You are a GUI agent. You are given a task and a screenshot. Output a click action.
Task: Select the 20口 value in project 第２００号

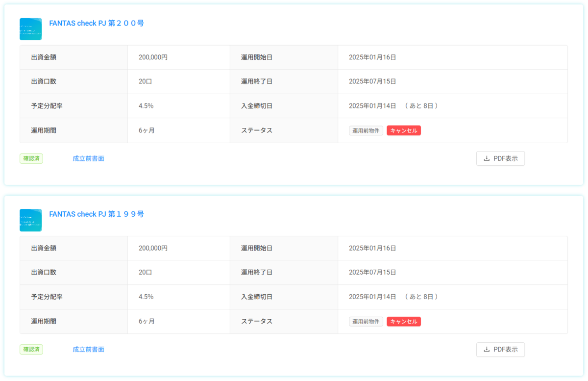click(146, 81)
